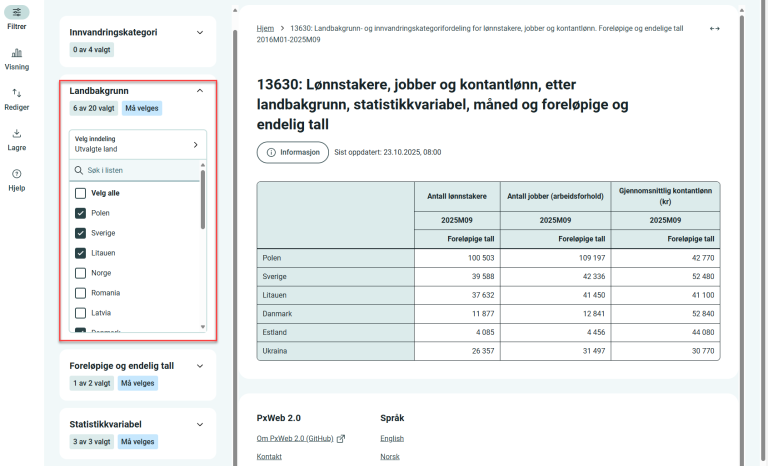Screen dimensions: 768x466
Task: Open the Filtrer sidebar panel
Action: point(17,18)
